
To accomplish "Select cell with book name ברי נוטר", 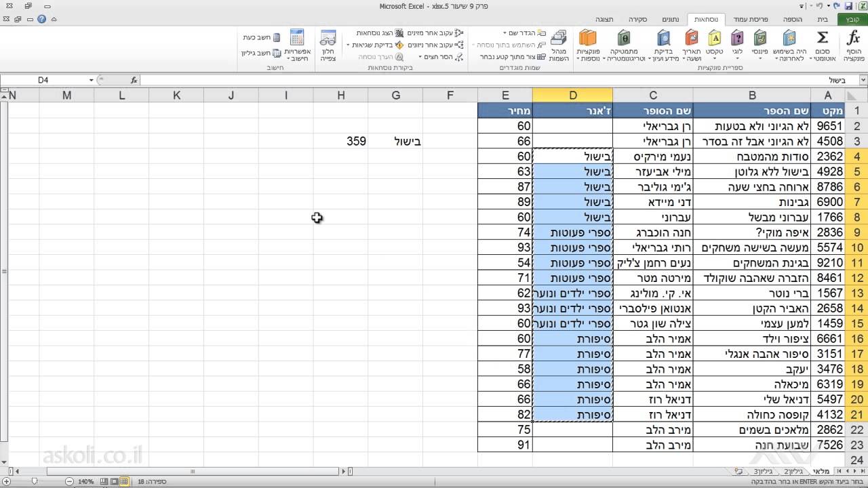I will [x=752, y=293].
